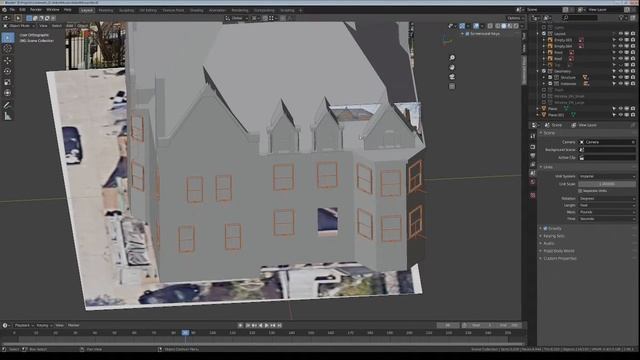640x360 pixels.
Task: Click the current frame marker on timeline
Action: (185, 333)
